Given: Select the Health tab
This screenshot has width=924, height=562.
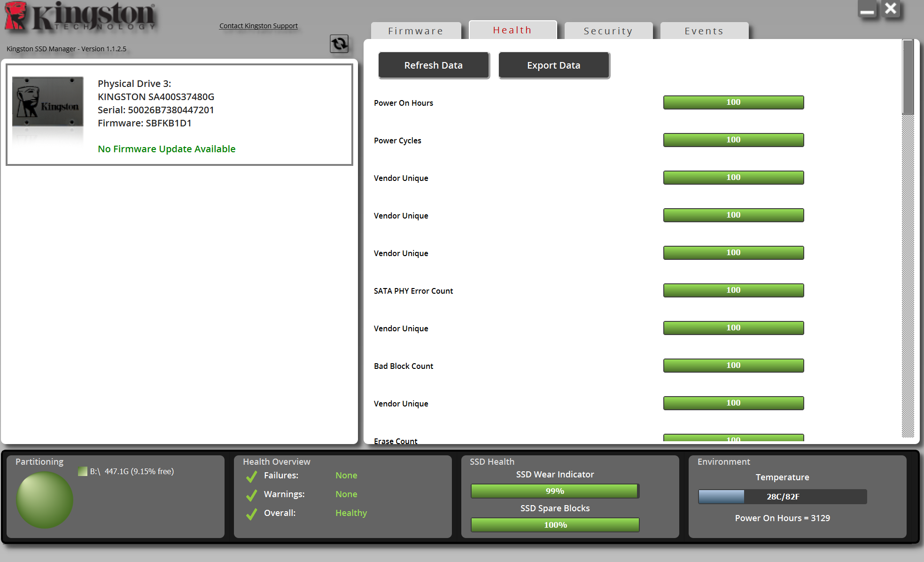Looking at the screenshot, I should [512, 30].
